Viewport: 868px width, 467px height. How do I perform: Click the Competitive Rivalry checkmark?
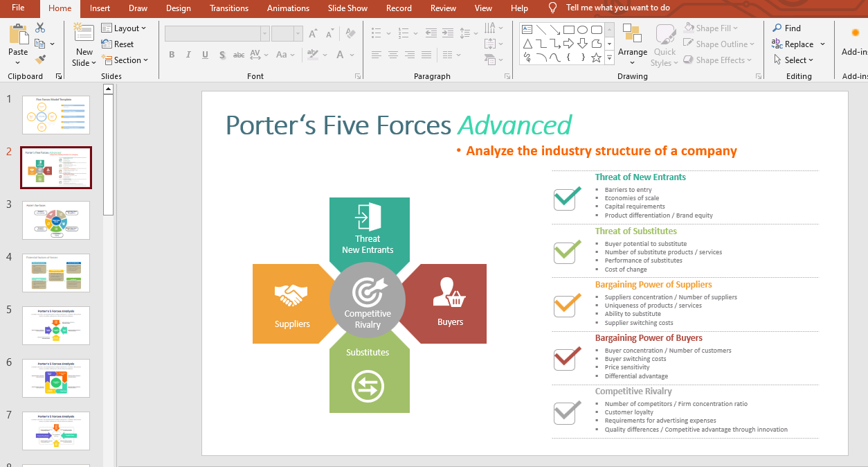pyautogui.click(x=567, y=412)
